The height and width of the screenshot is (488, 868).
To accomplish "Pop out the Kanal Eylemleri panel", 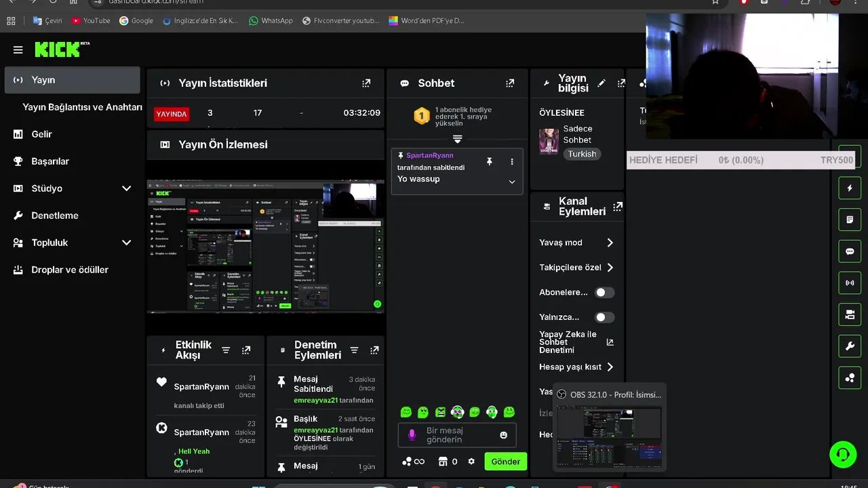I will coord(618,207).
